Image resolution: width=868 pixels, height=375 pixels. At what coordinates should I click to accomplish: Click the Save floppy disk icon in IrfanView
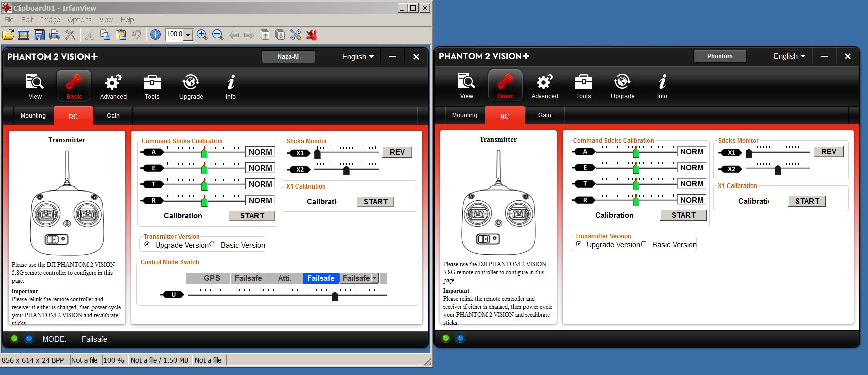[x=39, y=35]
